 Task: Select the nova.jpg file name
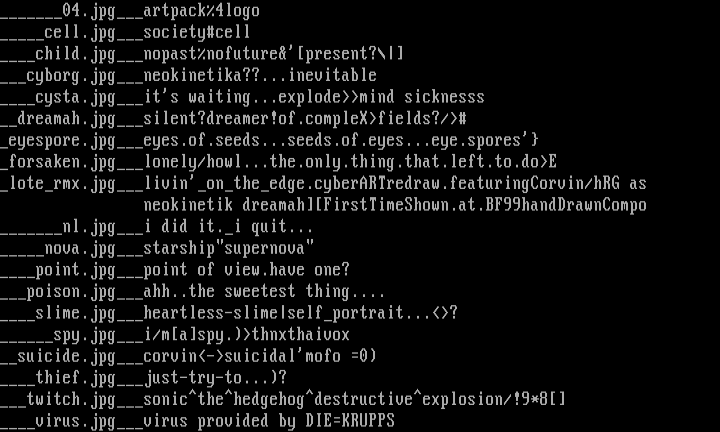(81, 248)
